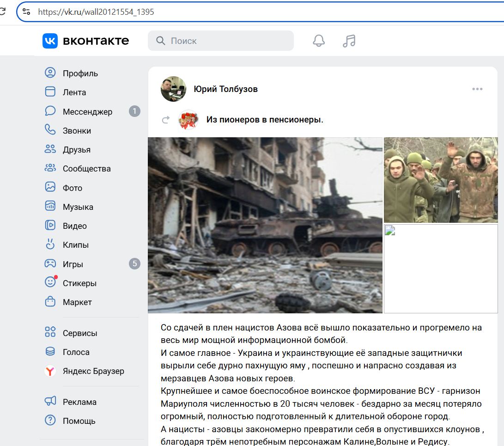Open the notifications bell

(x=319, y=41)
